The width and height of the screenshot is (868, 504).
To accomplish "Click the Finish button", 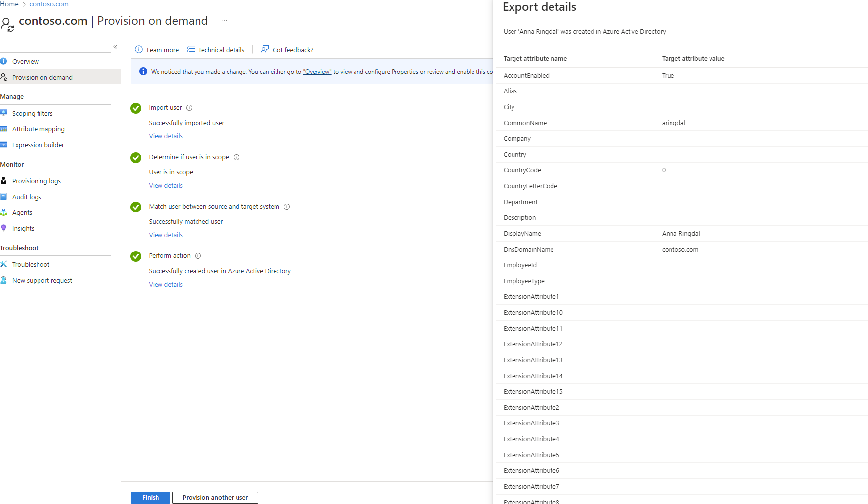I will tap(151, 498).
